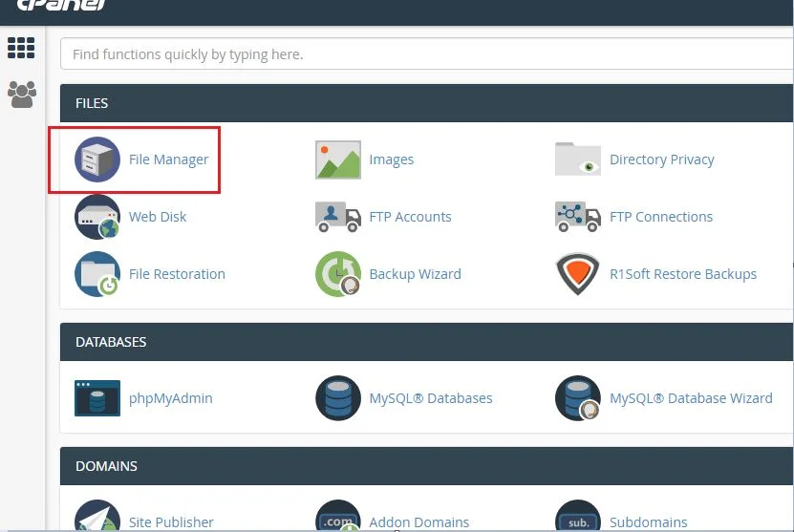Launch the Backup Wizard icon
The height and width of the screenshot is (532, 794).
[x=337, y=274]
